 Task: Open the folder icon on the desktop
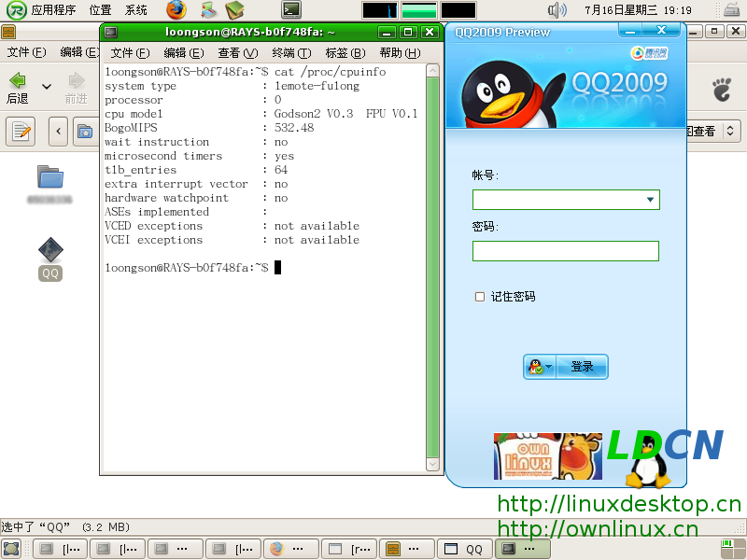49,177
